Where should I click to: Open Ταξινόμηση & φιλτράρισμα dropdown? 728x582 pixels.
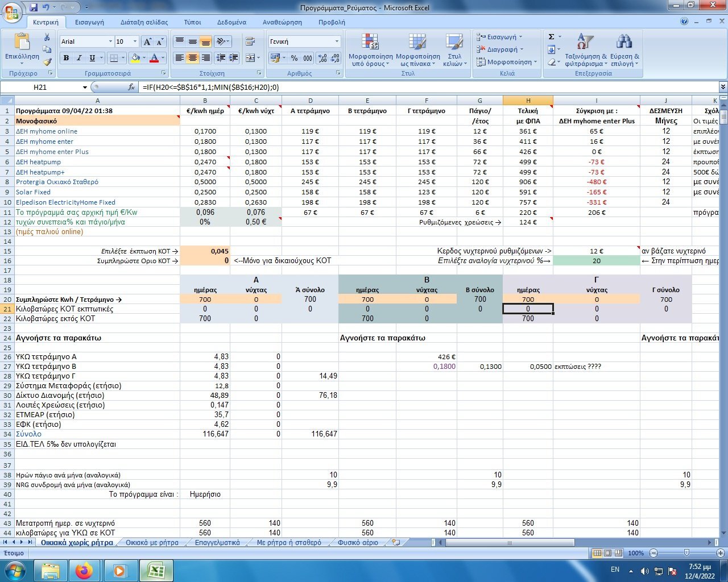[585, 50]
